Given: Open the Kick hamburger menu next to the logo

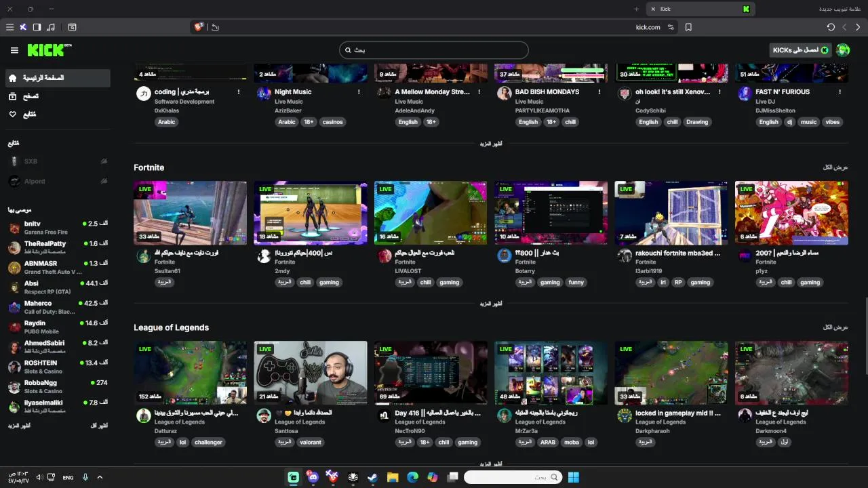Looking at the screenshot, I should pos(14,50).
